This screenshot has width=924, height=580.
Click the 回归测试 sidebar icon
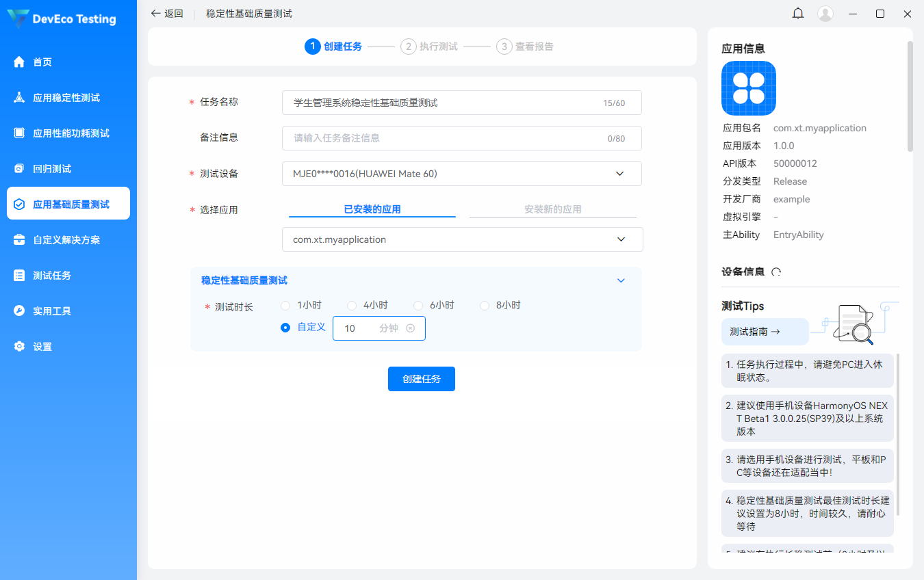click(x=19, y=169)
